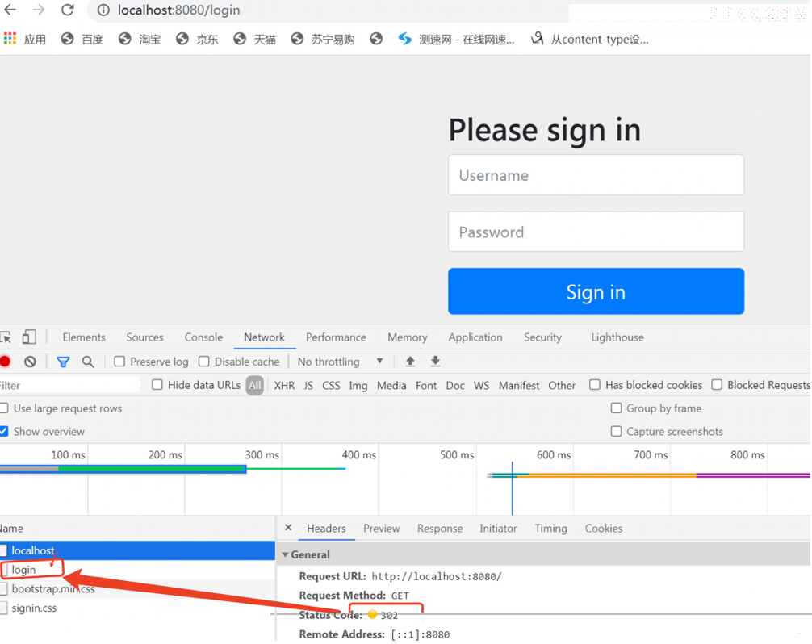Activate the inspect element picker icon
Image resolution: width=812 pixels, height=644 pixels.
point(6,337)
